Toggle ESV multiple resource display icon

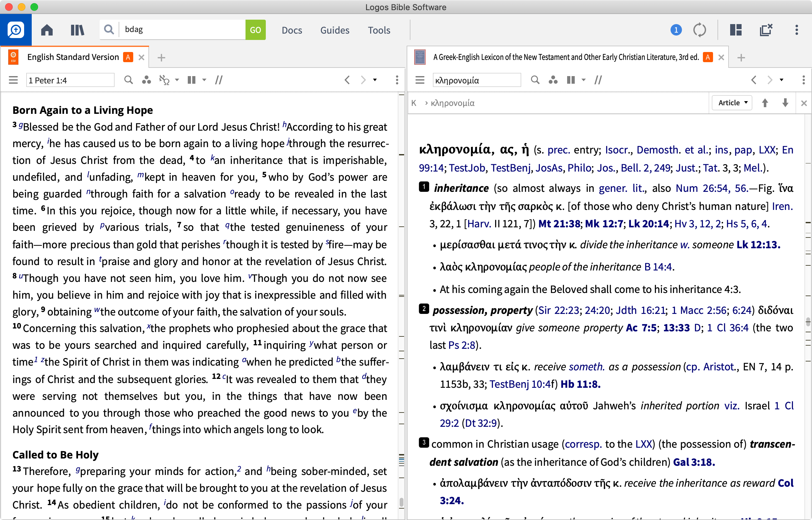[x=219, y=80]
